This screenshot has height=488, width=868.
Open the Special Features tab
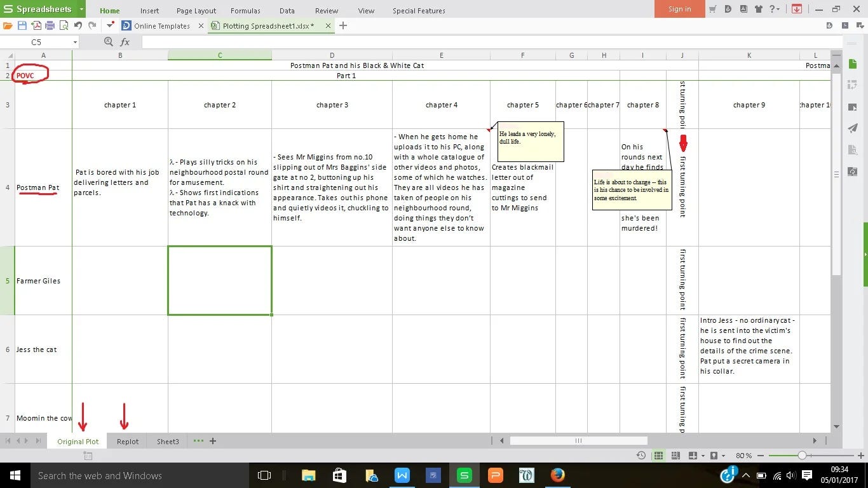point(419,10)
